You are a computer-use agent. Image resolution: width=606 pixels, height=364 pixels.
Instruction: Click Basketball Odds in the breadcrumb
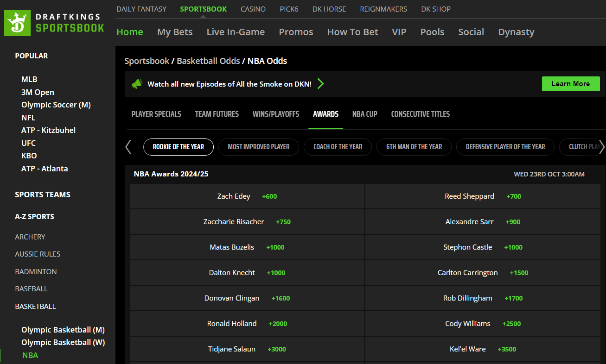click(x=208, y=61)
